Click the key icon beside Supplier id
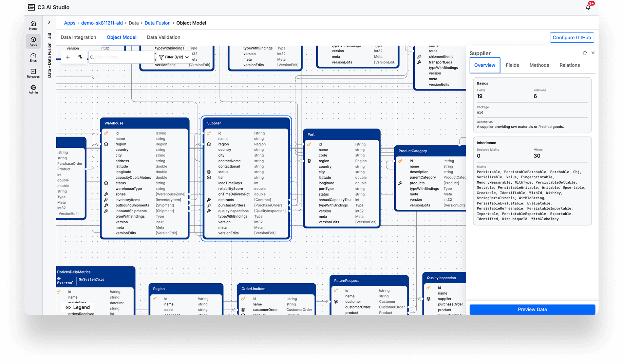 tap(209, 133)
